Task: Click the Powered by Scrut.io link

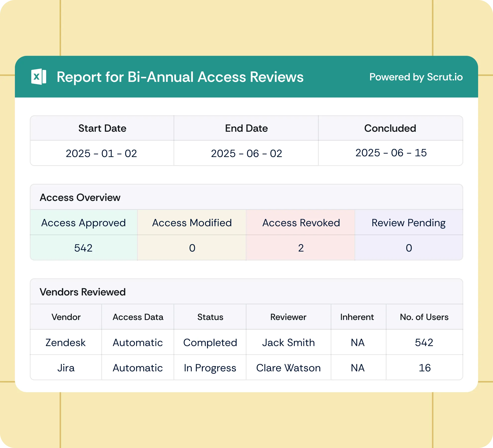Action: click(416, 77)
